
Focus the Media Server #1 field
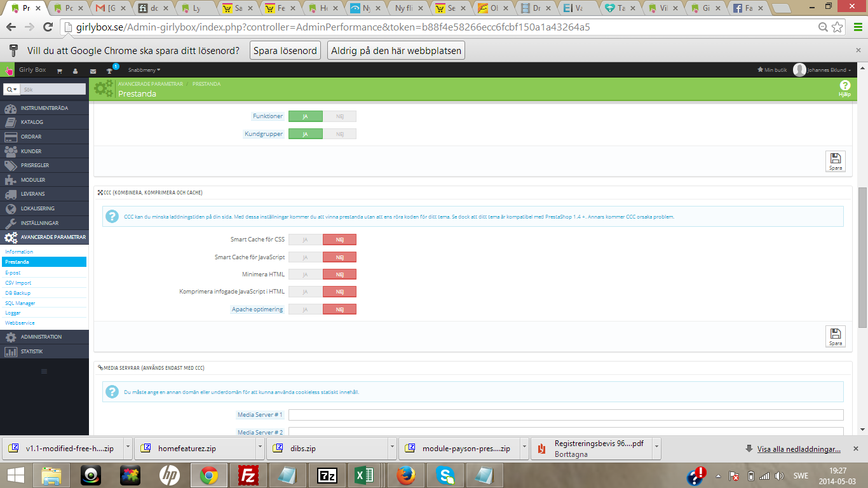pyautogui.click(x=566, y=415)
